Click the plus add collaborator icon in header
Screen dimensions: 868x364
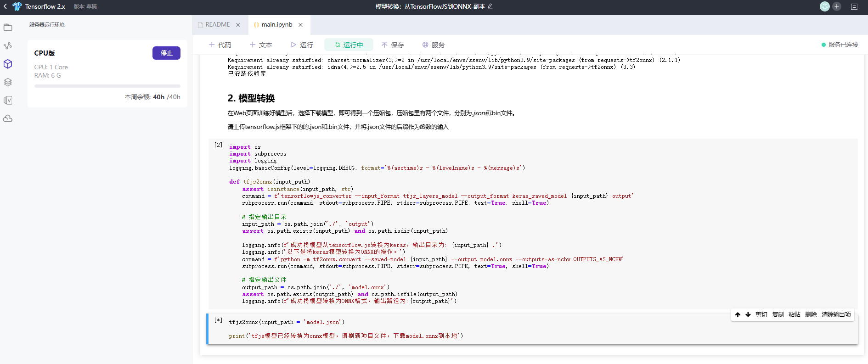click(x=837, y=6)
